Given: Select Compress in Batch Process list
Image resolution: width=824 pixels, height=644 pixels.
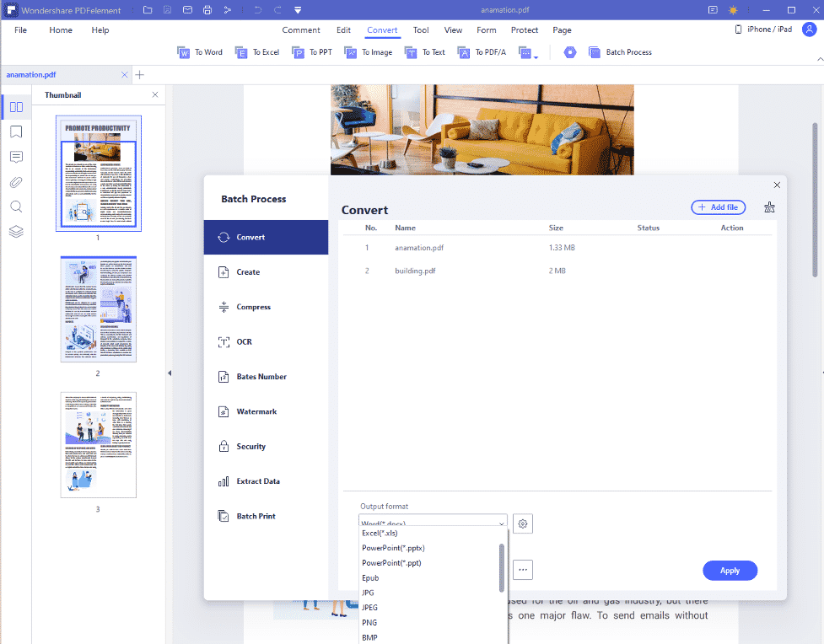Looking at the screenshot, I should [x=266, y=307].
